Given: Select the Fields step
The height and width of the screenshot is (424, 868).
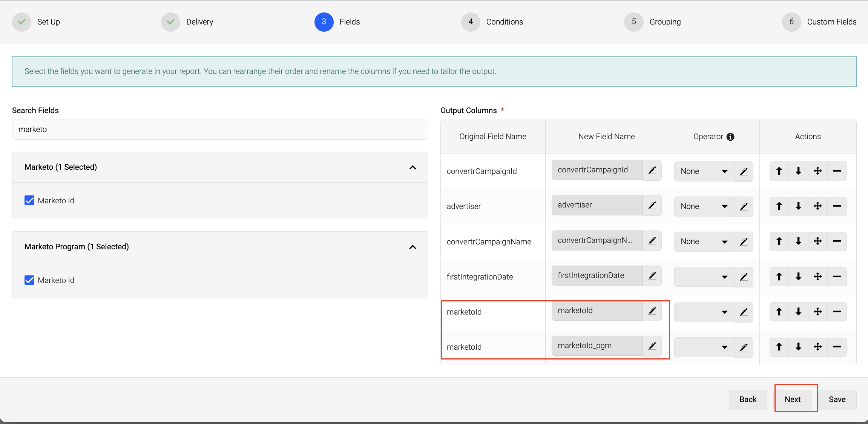Looking at the screenshot, I should click(x=337, y=22).
